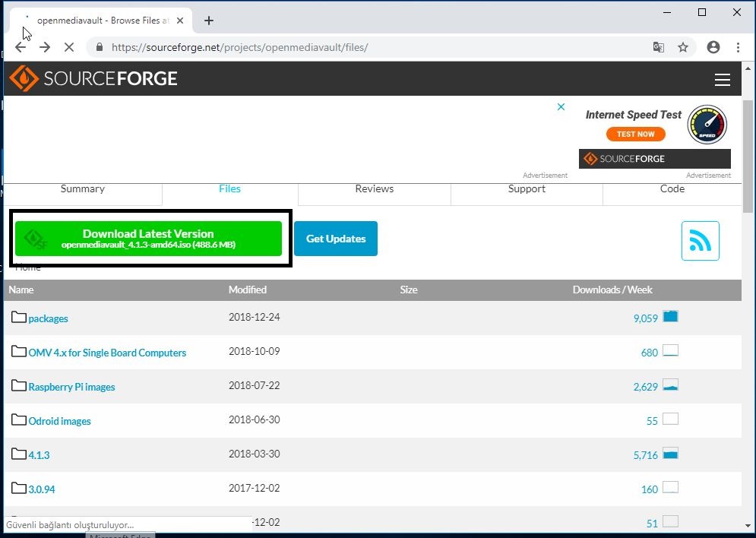Close the openmediavault tab
756x538 pixels.
coord(180,21)
